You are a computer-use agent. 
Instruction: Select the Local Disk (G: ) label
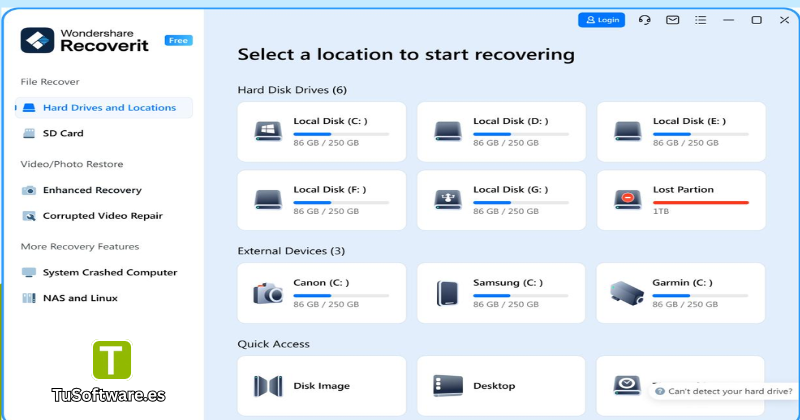coord(511,189)
